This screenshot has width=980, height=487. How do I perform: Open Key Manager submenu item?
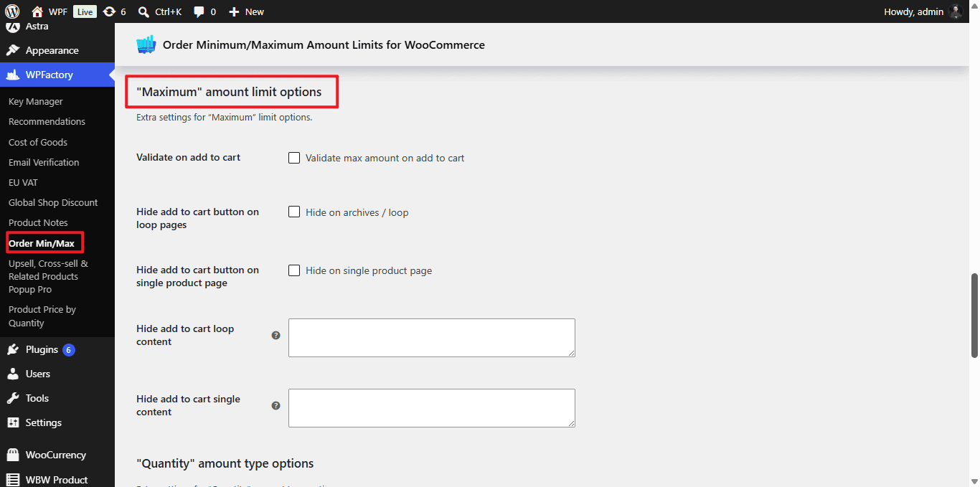coord(36,102)
